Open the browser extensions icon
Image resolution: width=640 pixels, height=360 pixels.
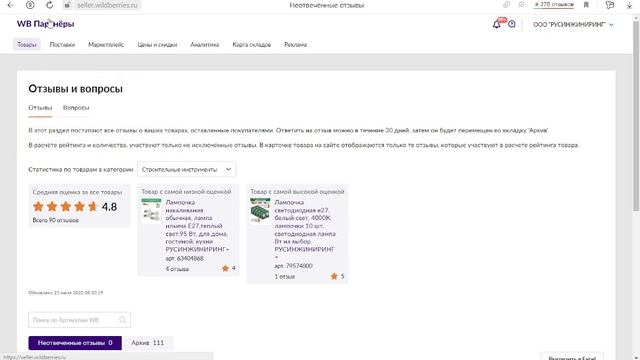(x=610, y=5)
